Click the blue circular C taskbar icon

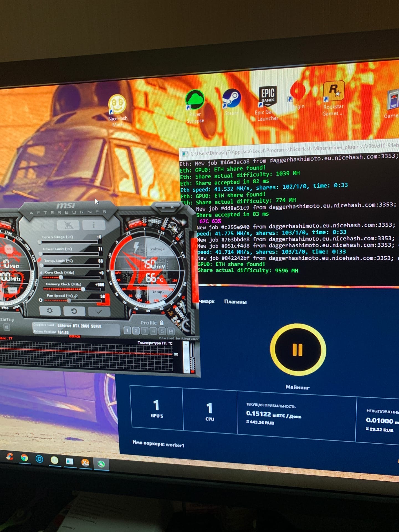39,459
